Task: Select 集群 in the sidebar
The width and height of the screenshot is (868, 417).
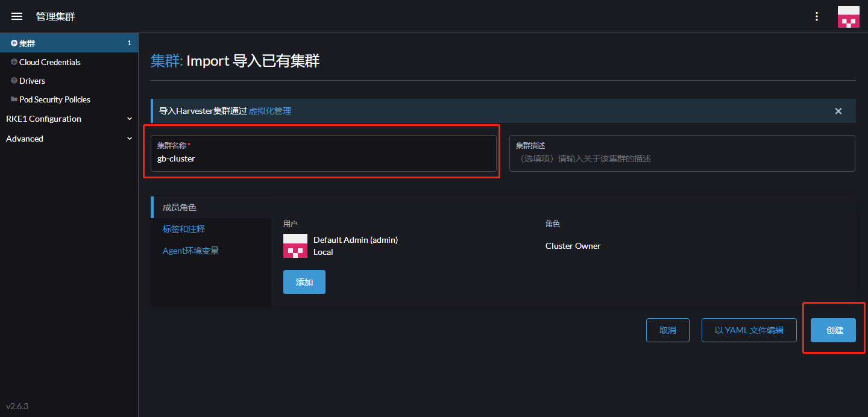Action: point(69,43)
